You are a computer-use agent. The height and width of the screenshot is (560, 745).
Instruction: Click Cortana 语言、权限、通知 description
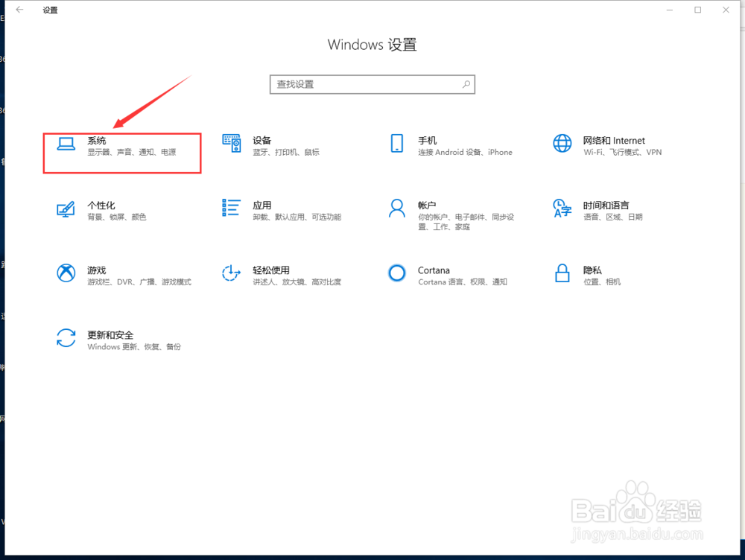click(x=463, y=282)
